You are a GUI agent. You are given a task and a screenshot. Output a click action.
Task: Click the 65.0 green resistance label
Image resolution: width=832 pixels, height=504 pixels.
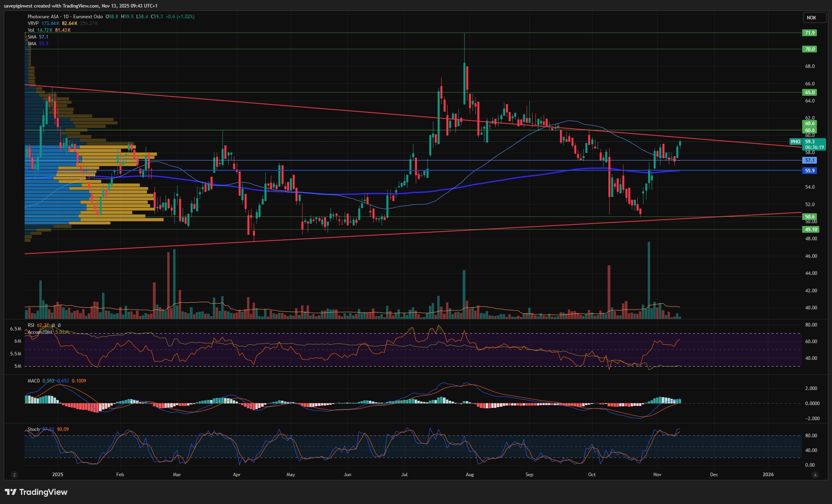809,92
